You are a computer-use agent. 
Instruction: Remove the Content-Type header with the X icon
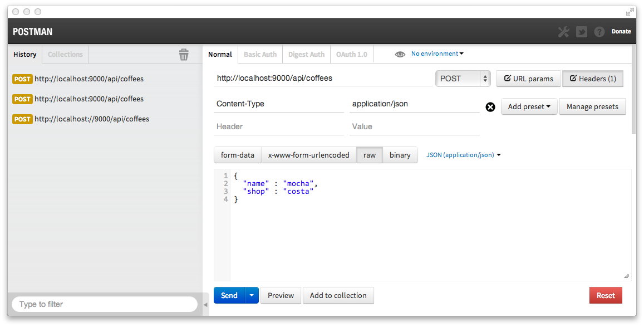click(x=490, y=107)
